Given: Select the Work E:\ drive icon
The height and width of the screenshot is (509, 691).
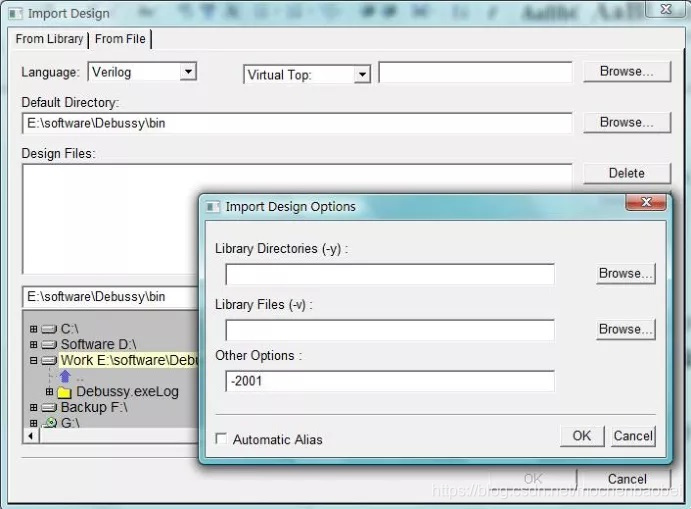Looking at the screenshot, I should click(x=49, y=360).
